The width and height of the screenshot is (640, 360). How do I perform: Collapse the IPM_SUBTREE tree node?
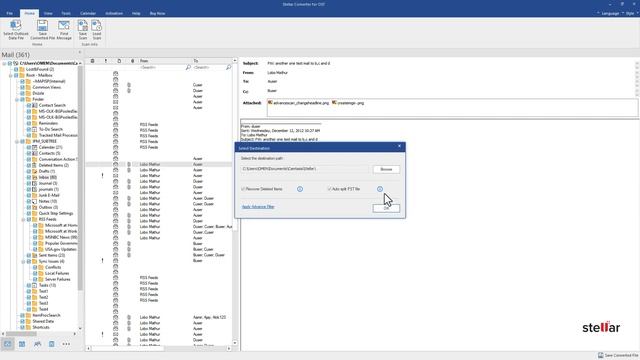pyautogui.click(x=17, y=141)
